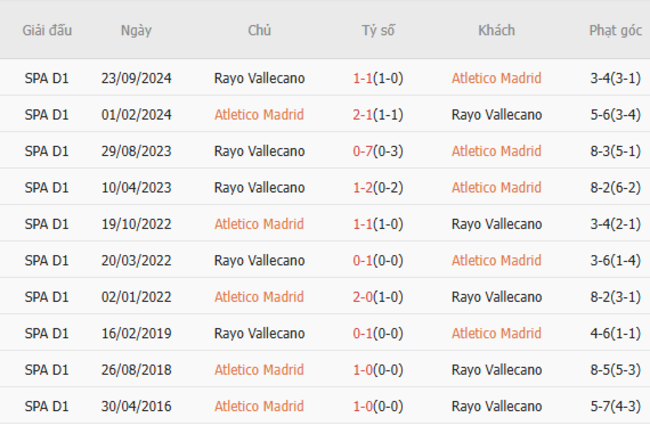Open Atletico Madrid home team on 26/08/2018
This screenshot has width=650, height=434.
point(259,370)
